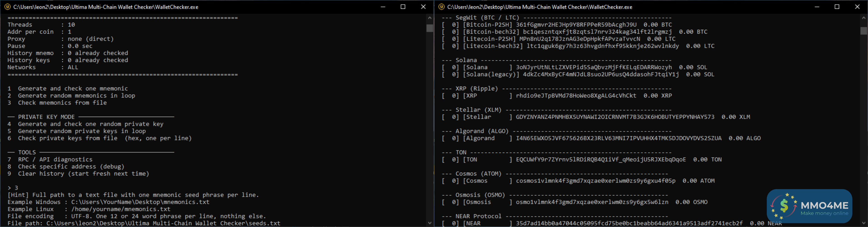
Task: Click the '[Hint] Full path to a text file' line
Action: 133,195
